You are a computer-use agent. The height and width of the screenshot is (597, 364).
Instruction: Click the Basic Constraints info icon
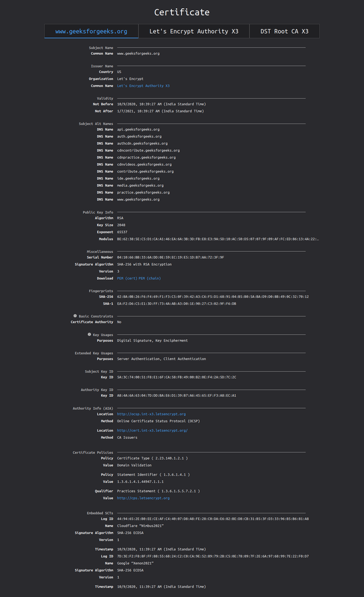coord(75,316)
